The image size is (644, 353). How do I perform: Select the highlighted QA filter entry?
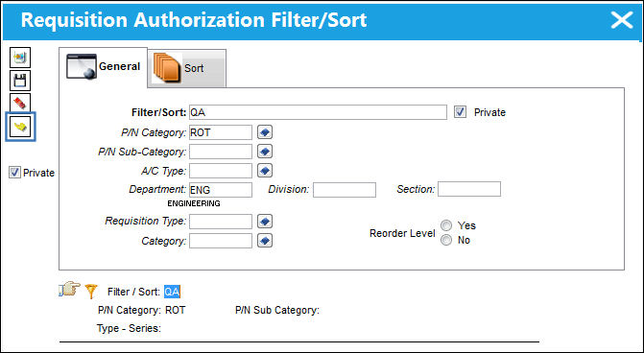[x=172, y=292]
